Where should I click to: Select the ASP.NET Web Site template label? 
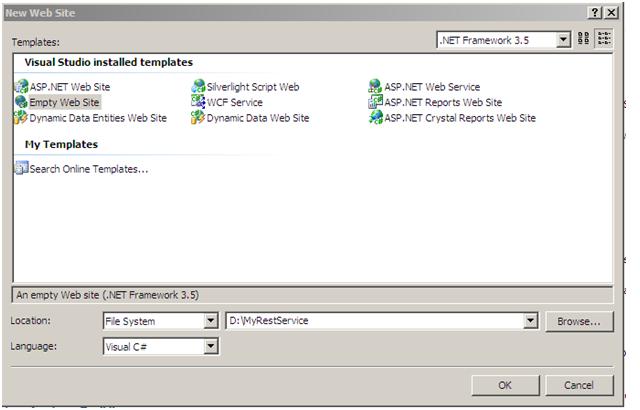tap(70, 87)
